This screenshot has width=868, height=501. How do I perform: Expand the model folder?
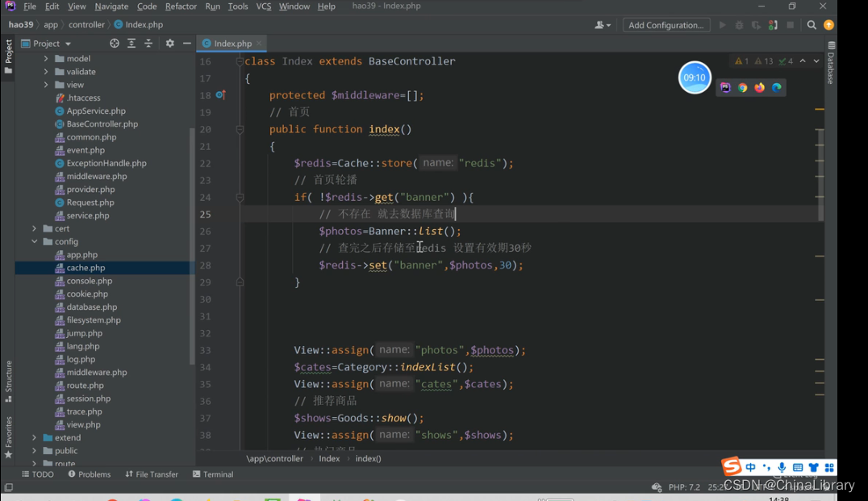pyautogui.click(x=46, y=58)
